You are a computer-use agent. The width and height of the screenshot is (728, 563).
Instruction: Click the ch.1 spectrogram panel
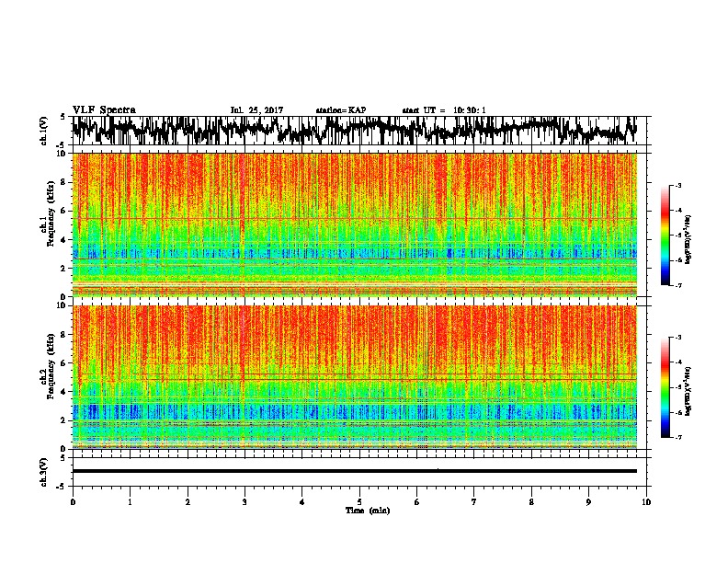click(x=355, y=224)
